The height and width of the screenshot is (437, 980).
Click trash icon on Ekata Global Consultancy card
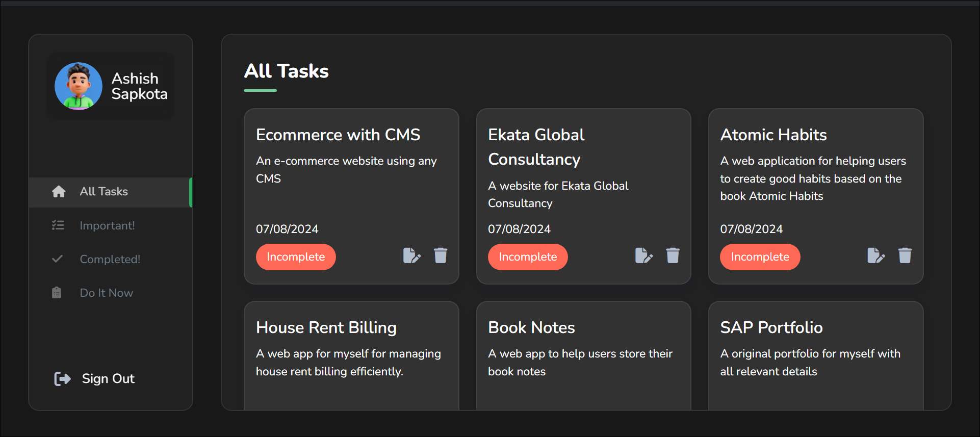click(673, 255)
